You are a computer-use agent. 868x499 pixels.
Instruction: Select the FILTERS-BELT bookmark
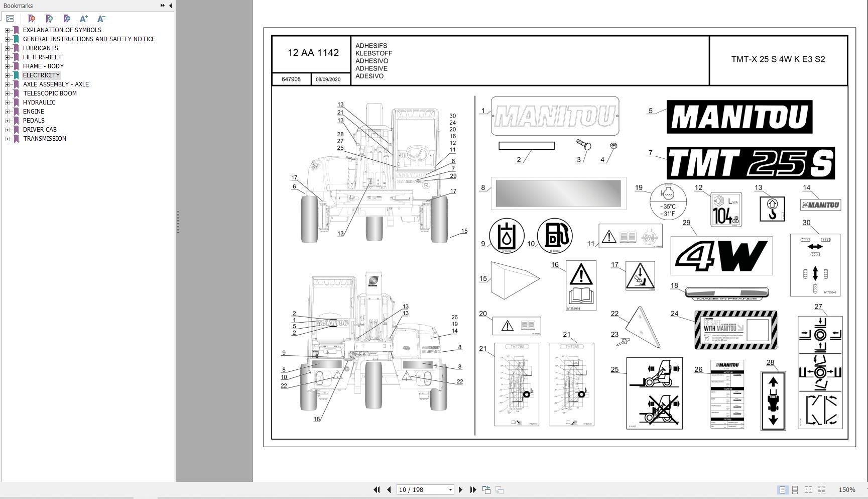pos(43,57)
